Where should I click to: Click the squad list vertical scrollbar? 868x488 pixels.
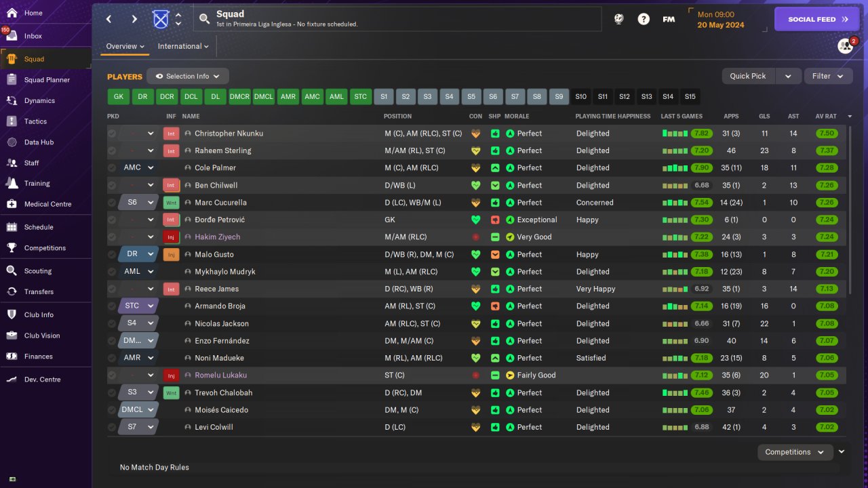(849, 210)
